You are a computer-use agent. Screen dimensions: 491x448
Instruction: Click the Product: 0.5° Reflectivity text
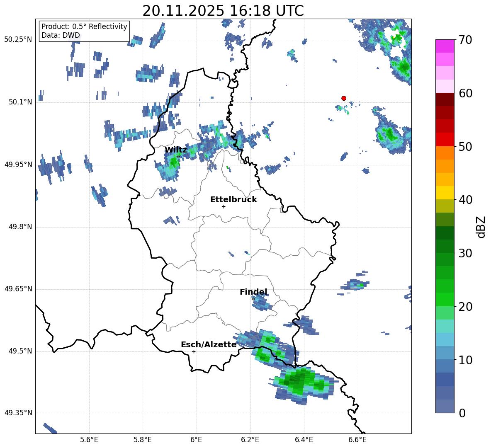[x=84, y=27]
